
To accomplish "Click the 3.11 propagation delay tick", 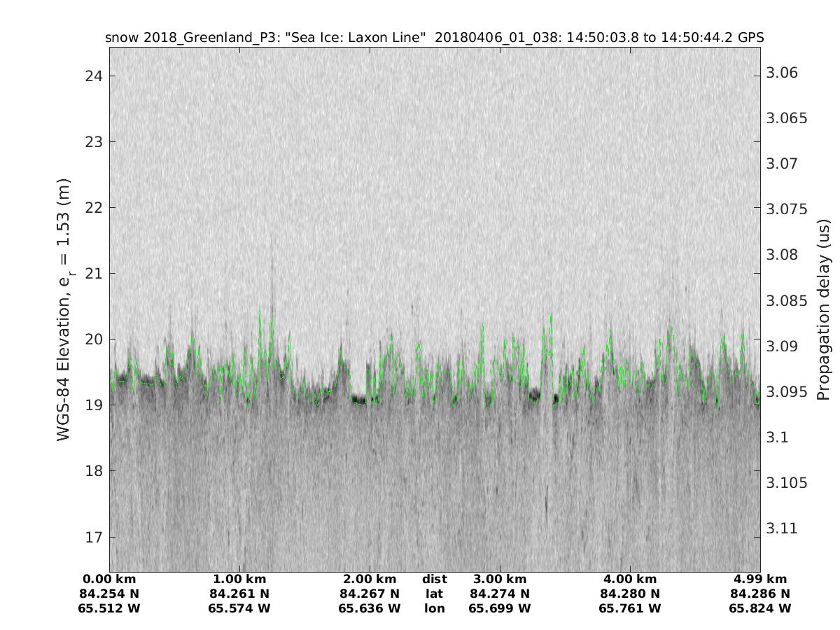I will tap(782, 528).
